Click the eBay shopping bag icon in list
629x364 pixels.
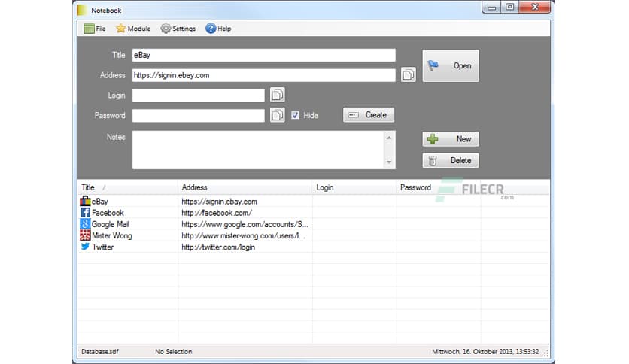(85, 201)
